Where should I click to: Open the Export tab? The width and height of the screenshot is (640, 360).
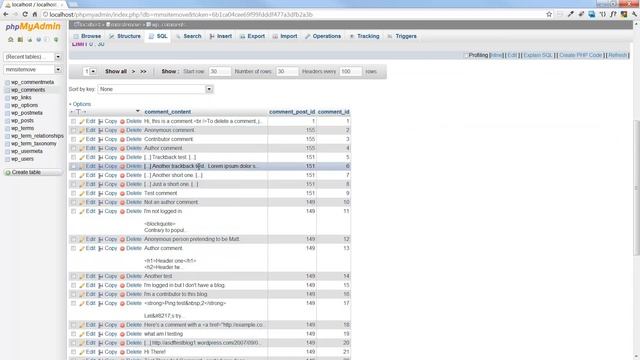click(x=252, y=36)
